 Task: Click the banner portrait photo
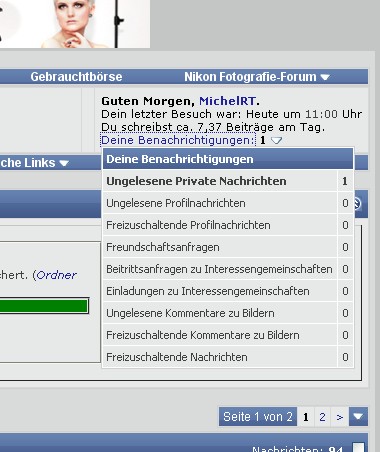(75, 24)
